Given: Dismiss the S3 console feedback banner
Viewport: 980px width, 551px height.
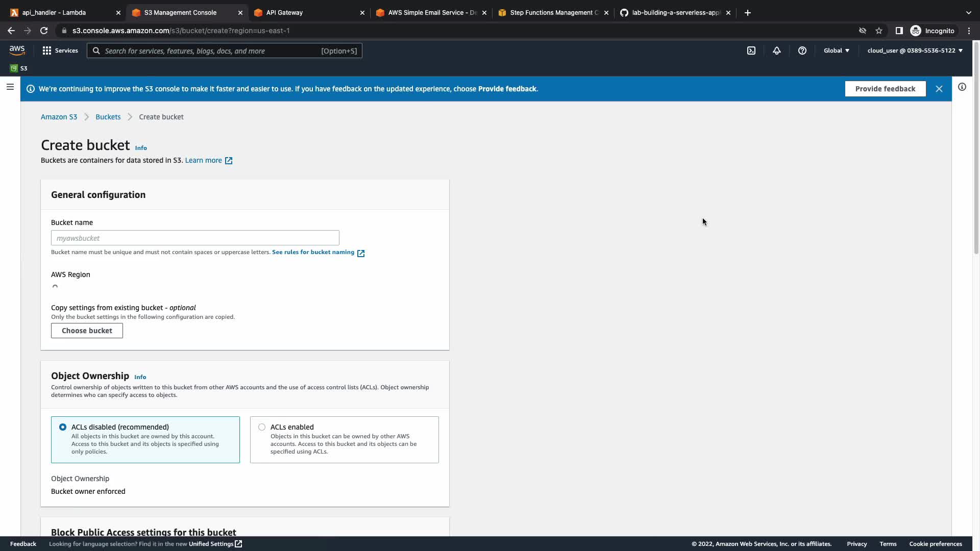Looking at the screenshot, I should click(x=939, y=89).
